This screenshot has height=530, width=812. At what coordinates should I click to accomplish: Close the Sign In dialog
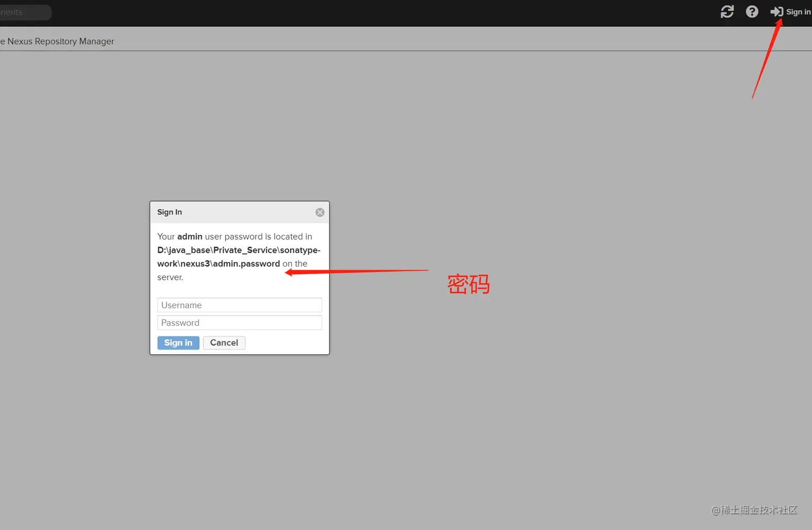tap(320, 212)
